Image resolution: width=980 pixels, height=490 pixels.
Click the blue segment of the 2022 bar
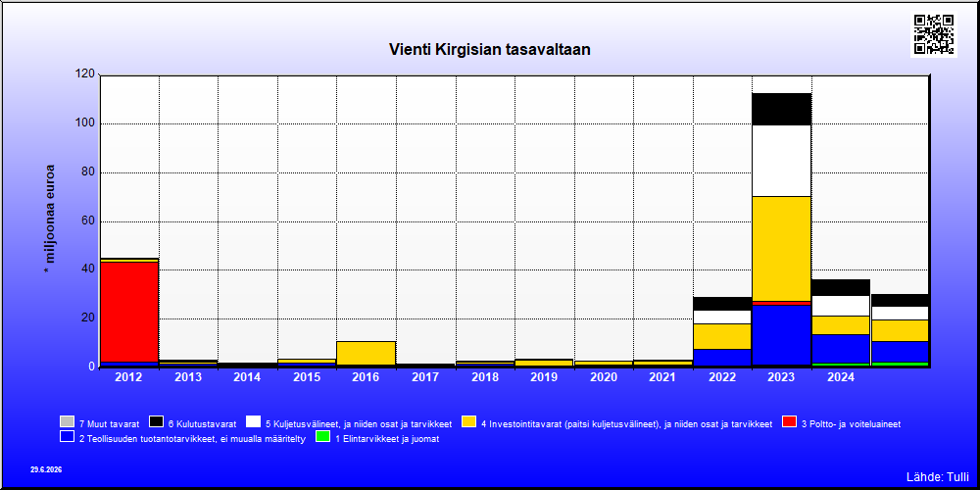click(x=722, y=358)
